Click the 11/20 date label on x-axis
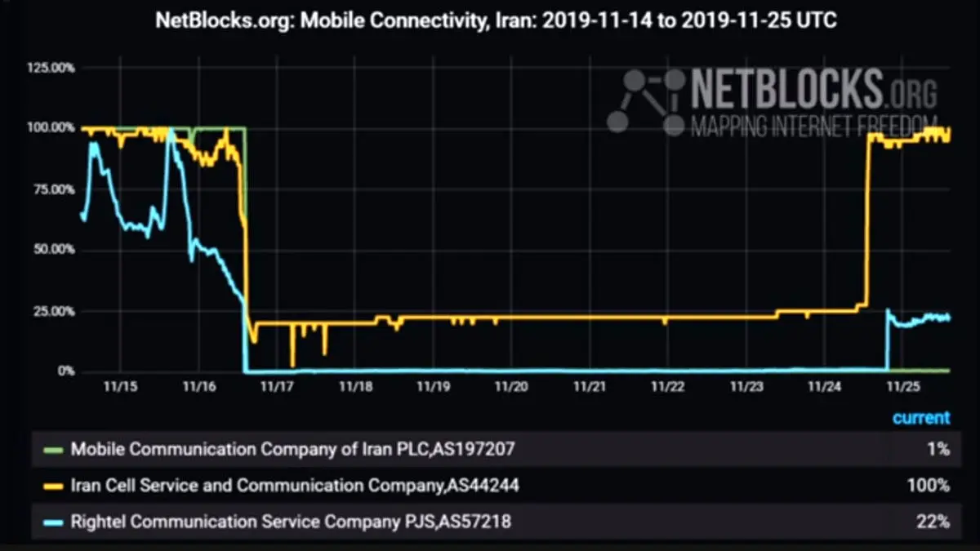Viewport: 980px width, 551px height. [511, 384]
